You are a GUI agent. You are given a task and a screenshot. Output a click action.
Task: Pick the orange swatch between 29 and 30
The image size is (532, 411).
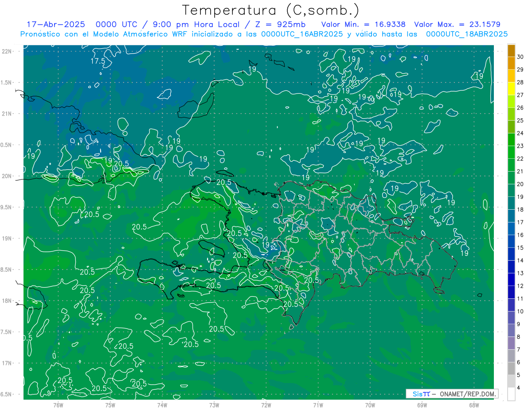coord(511,63)
